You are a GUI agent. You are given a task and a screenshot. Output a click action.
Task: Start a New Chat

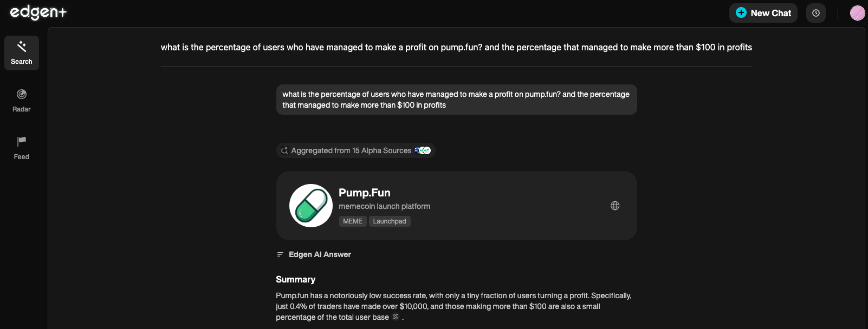763,13
